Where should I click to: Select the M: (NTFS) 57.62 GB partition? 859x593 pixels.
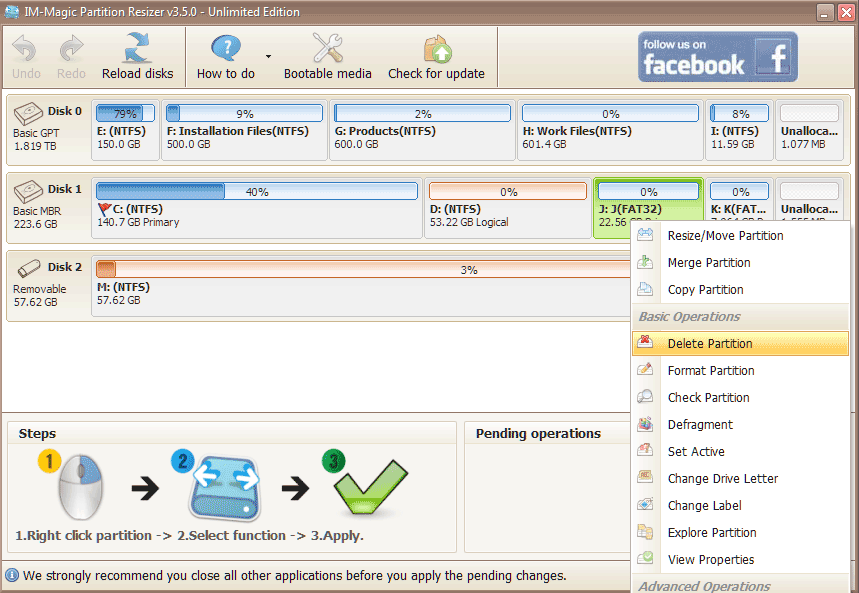pyautogui.click(x=362, y=286)
